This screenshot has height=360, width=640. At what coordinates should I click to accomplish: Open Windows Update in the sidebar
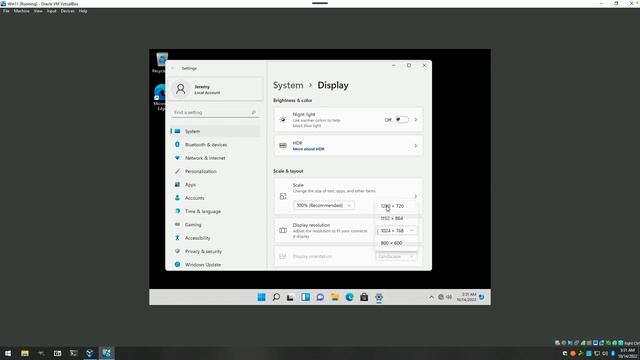(215, 264)
